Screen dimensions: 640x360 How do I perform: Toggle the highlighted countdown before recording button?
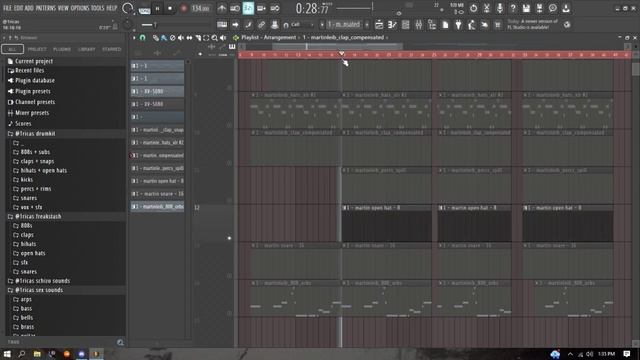pos(248,8)
